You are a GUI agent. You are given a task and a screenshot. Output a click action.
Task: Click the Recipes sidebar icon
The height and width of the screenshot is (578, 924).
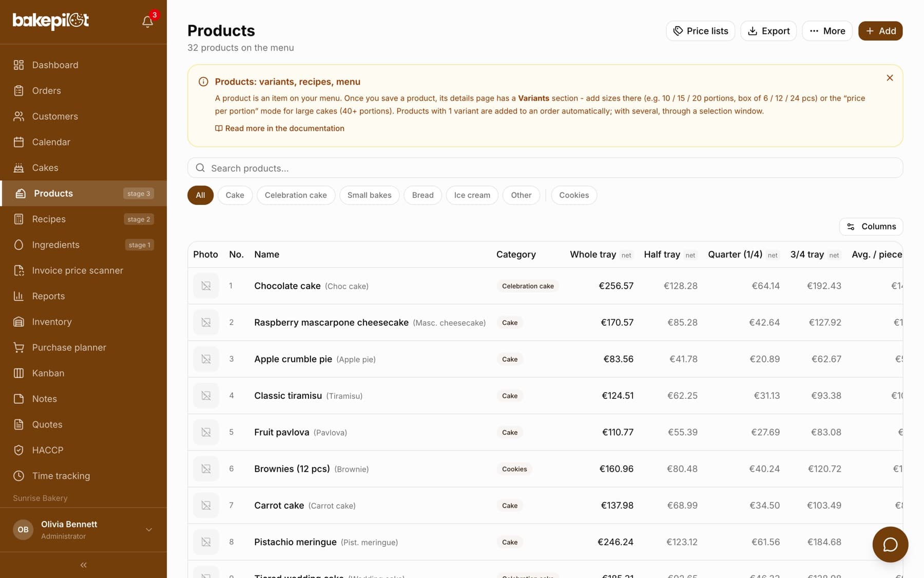tap(18, 219)
